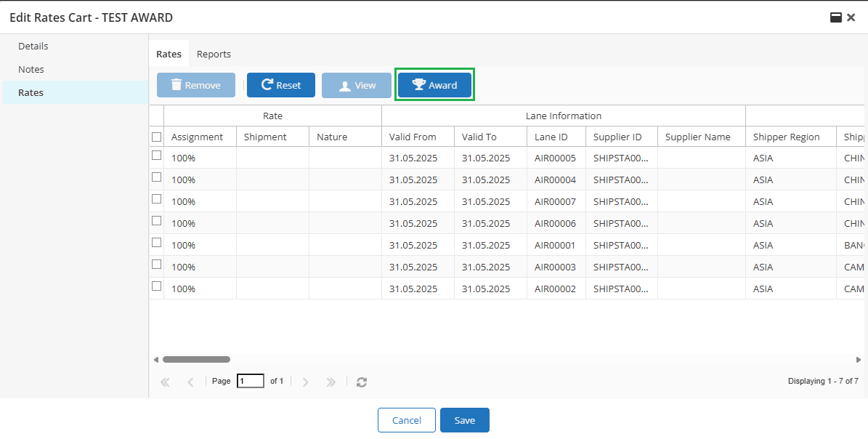Click the Rate group header
868x439 pixels.
pos(272,116)
